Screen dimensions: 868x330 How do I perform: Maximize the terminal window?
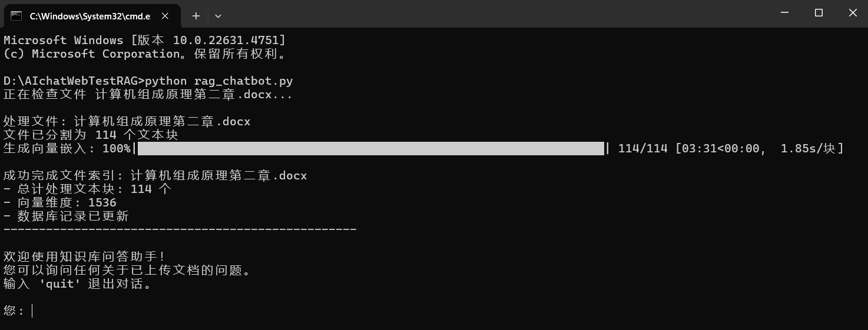click(819, 13)
